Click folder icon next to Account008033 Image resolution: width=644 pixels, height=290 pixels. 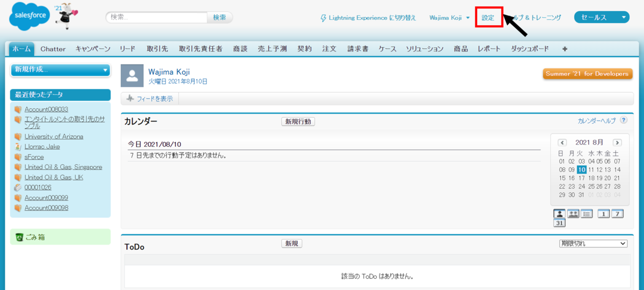pos(18,109)
